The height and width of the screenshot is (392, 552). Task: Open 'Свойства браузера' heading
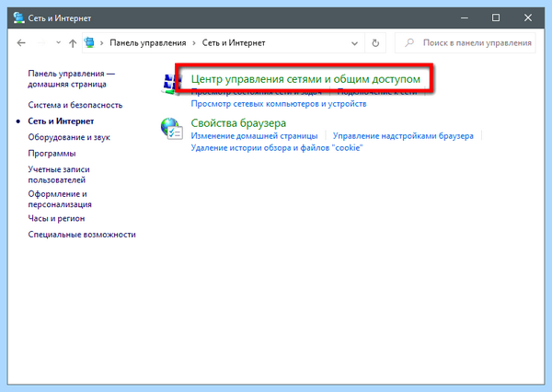238,123
